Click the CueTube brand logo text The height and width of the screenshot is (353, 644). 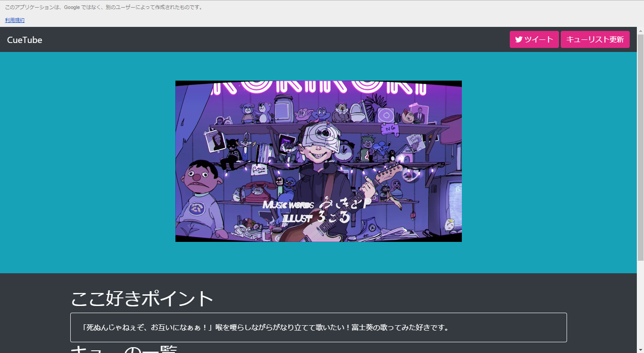point(25,40)
